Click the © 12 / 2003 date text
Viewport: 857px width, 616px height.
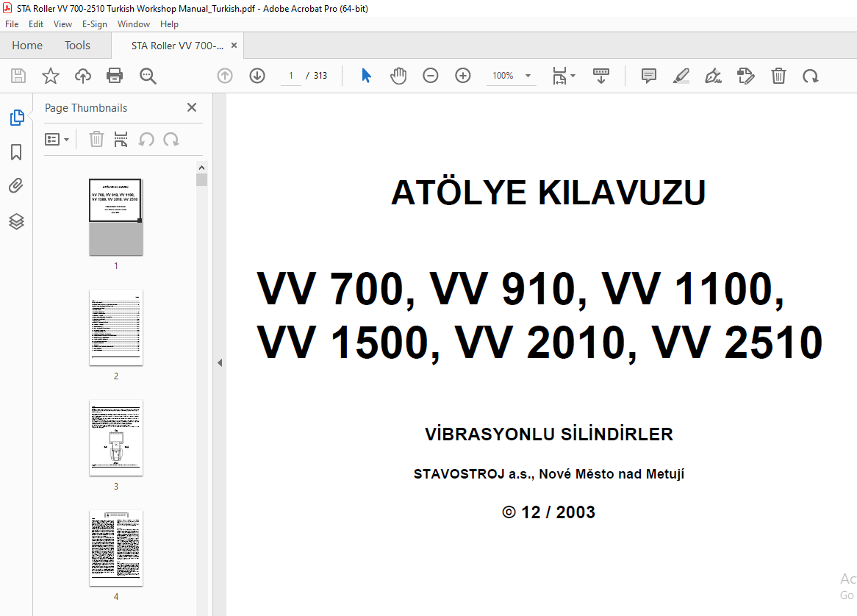point(549,512)
